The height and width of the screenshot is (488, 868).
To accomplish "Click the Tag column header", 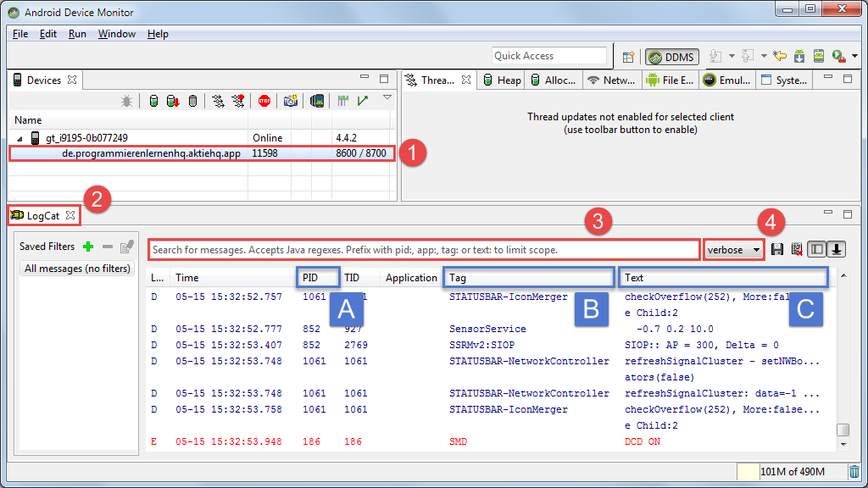I will click(x=529, y=278).
